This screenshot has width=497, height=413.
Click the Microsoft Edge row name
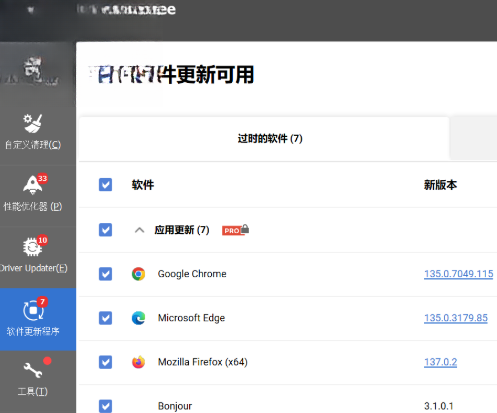pyautogui.click(x=191, y=318)
